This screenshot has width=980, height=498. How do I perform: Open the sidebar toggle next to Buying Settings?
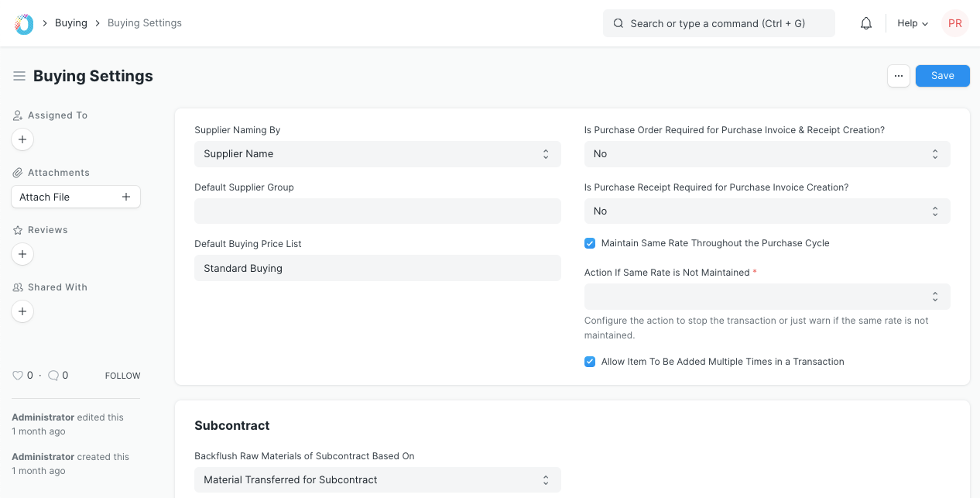click(19, 75)
